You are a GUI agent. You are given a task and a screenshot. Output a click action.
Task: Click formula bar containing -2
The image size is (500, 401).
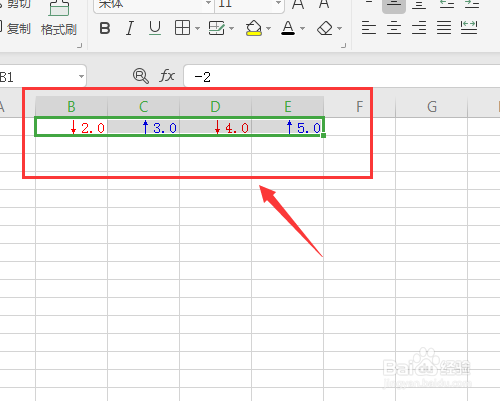pos(342,77)
